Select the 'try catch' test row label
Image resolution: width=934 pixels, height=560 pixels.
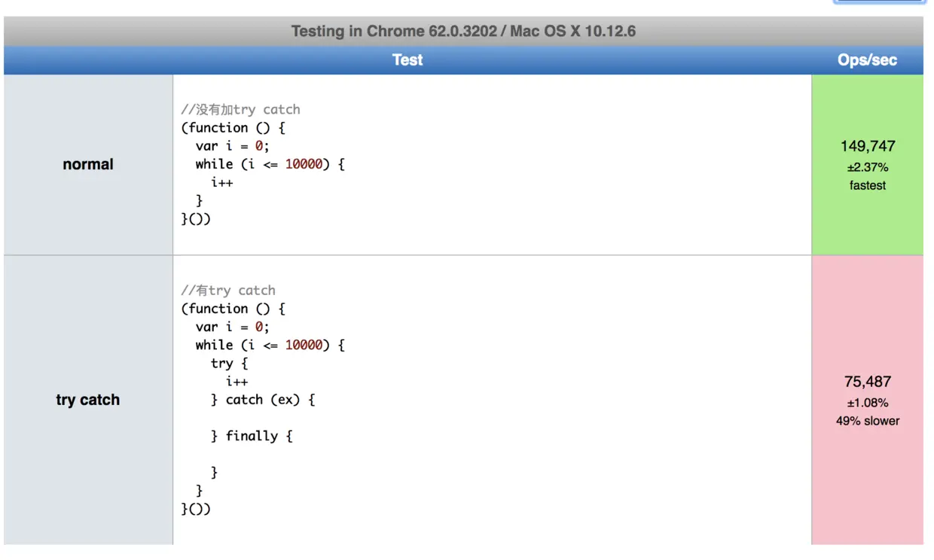(x=88, y=400)
